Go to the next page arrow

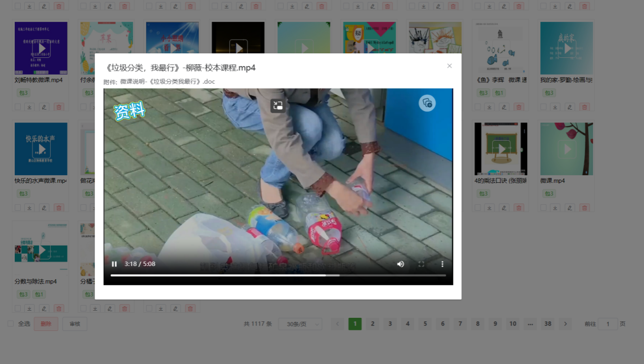tap(565, 324)
